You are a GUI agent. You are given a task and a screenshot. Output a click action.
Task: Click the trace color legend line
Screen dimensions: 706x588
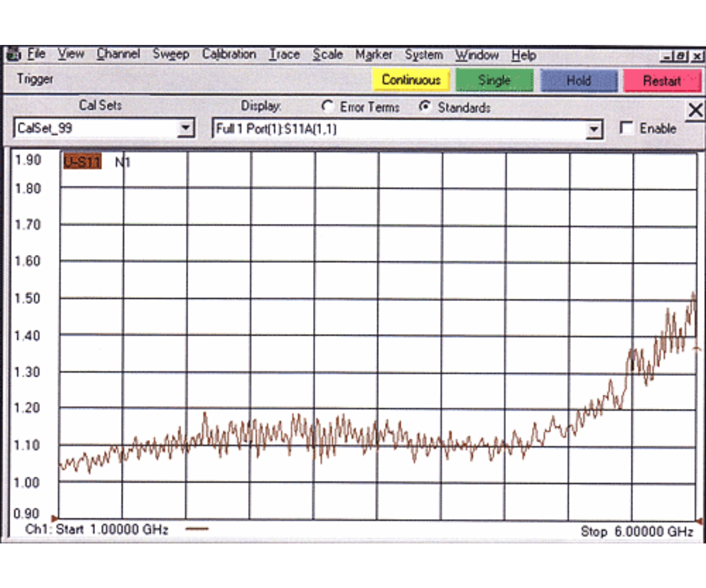pos(197,529)
